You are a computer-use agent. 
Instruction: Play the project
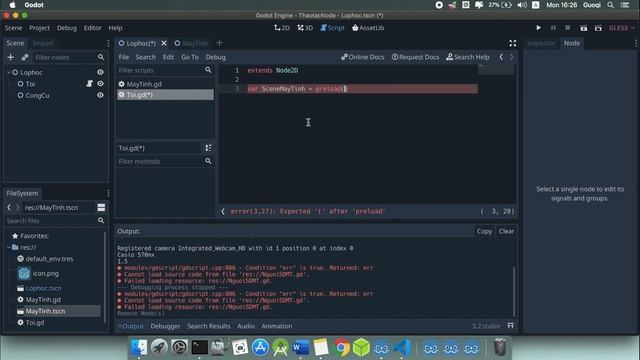(x=538, y=28)
